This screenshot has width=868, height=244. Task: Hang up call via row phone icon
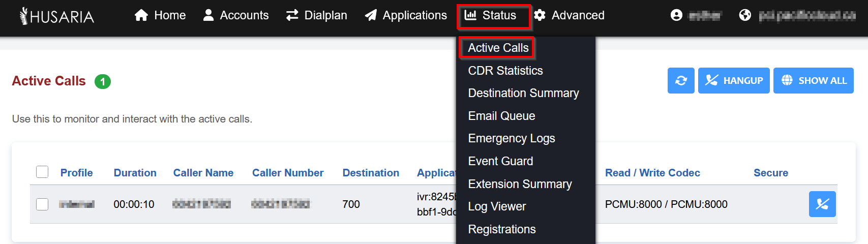pyautogui.click(x=822, y=204)
